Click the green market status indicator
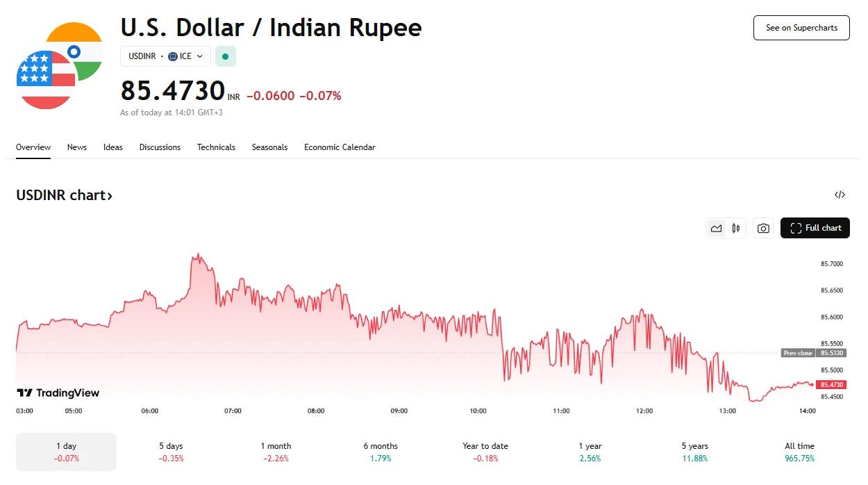The height and width of the screenshot is (485, 868). pos(225,56)
